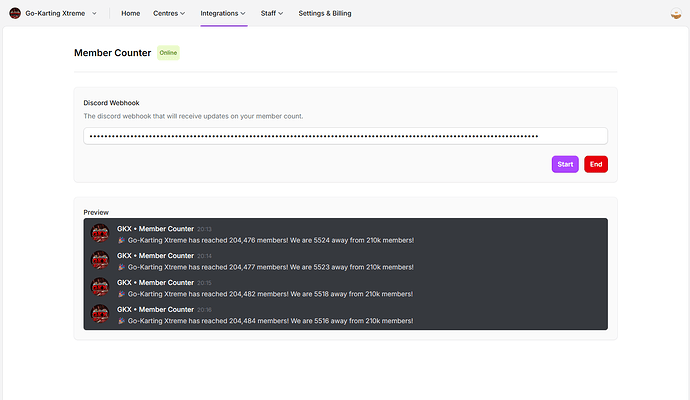Image resolution: width=690 pixels, height=400 pixels.
Task: Expand the Integrations dropdown menu
Action: 223,13
